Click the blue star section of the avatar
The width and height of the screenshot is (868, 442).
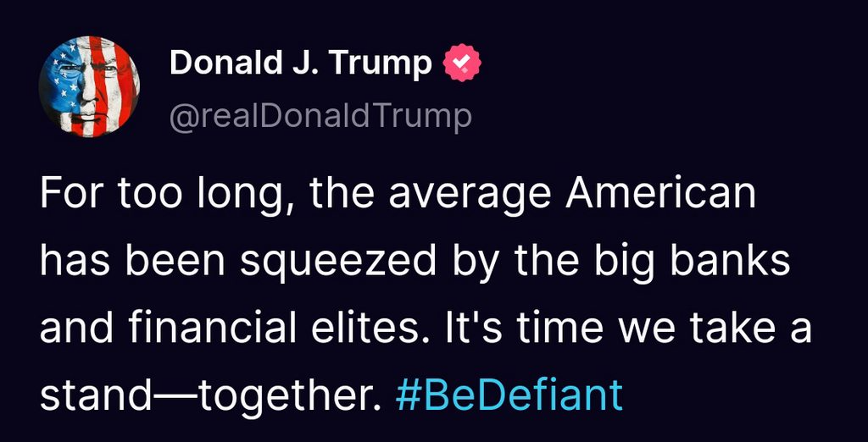point(62,76)
